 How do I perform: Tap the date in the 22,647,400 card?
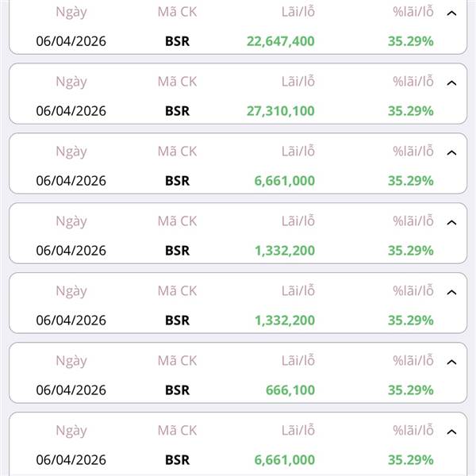click(71, 41)
